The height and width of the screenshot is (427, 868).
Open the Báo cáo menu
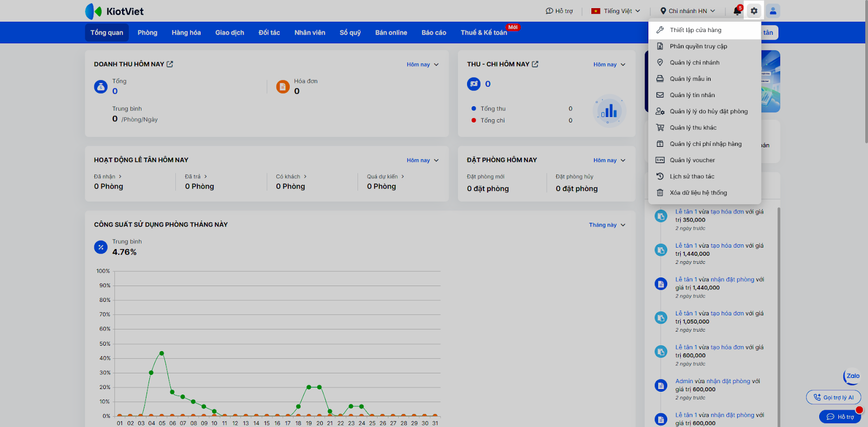(434, 33)
